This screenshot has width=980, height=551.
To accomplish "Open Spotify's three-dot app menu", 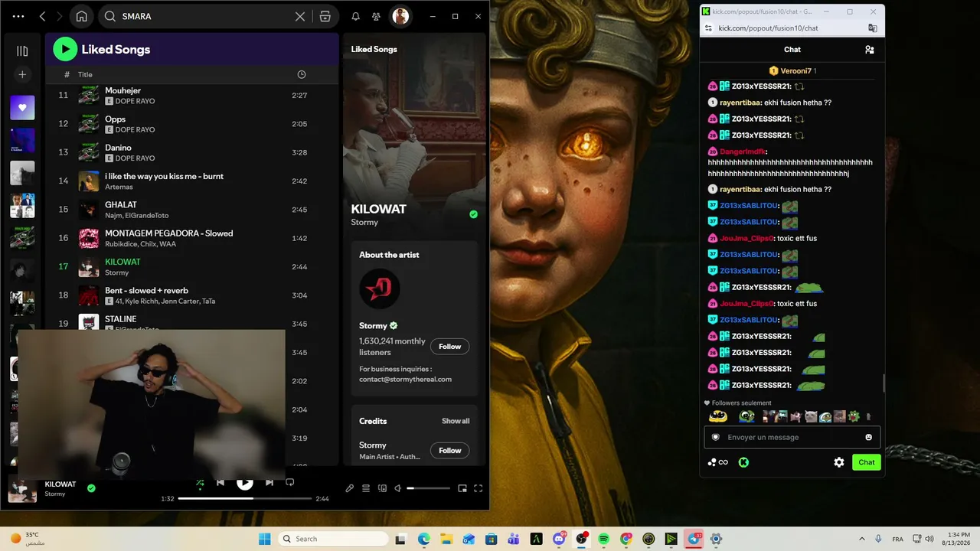I will (x=18, y=16).
